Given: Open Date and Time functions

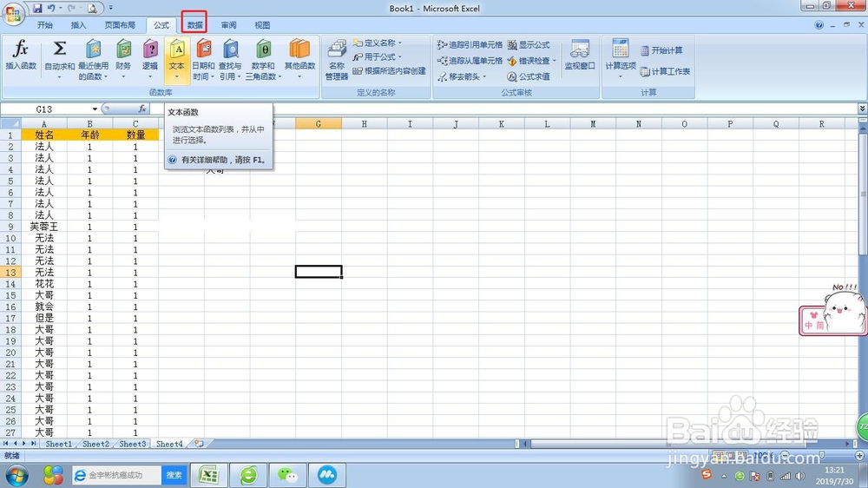Looking at the screenshot, I should click(x=203, y=59).
